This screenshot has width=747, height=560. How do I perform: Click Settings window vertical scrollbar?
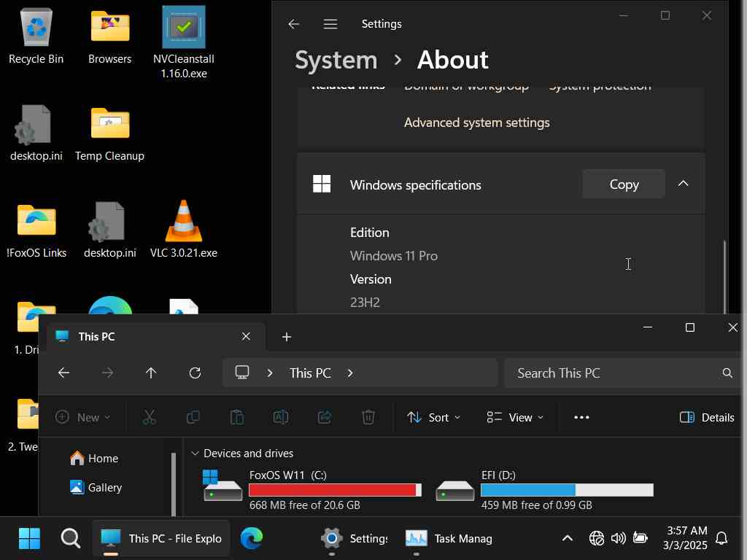point(724,276)
